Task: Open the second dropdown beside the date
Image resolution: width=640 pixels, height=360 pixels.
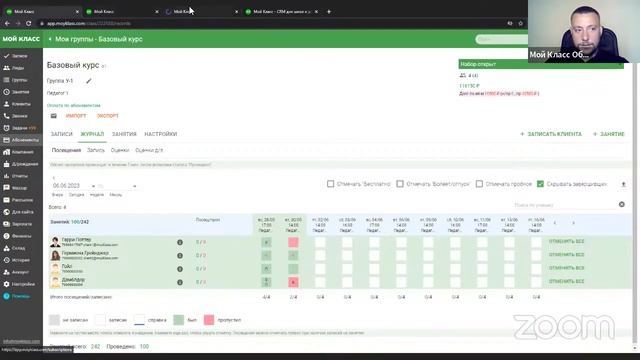Action: pyautogui.click(x=117, y=186)
